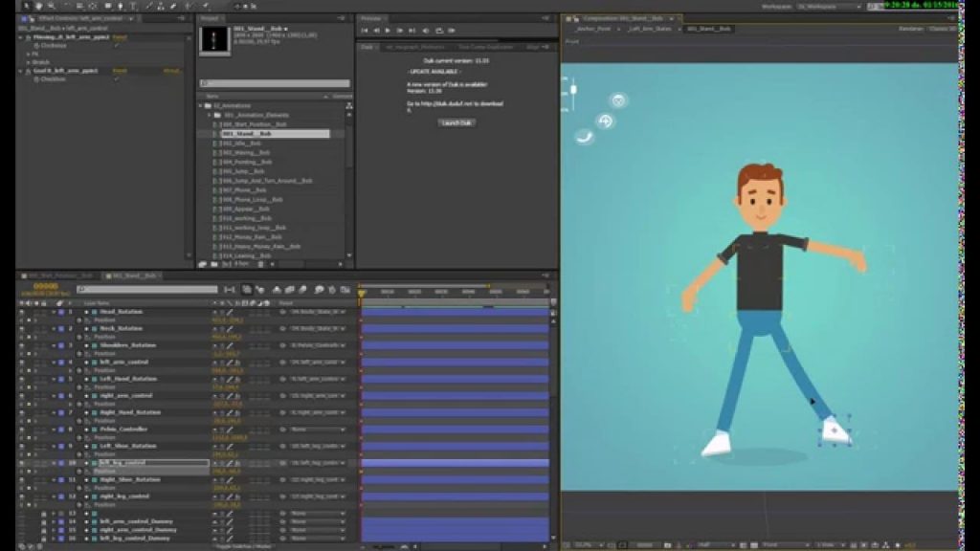The width and height of the screenshot is (980, 551).
Task: Open parent dropdown for Head_Rotation layer
Action: pos(317,311)
